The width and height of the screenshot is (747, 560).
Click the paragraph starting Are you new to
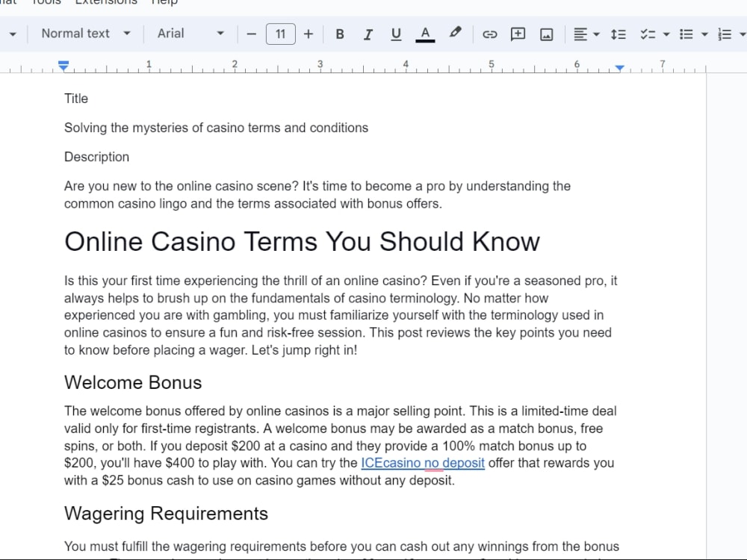317,195
